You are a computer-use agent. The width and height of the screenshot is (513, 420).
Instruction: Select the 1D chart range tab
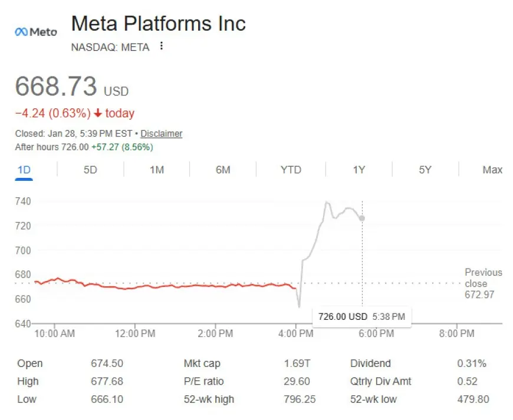click(24, 170)
